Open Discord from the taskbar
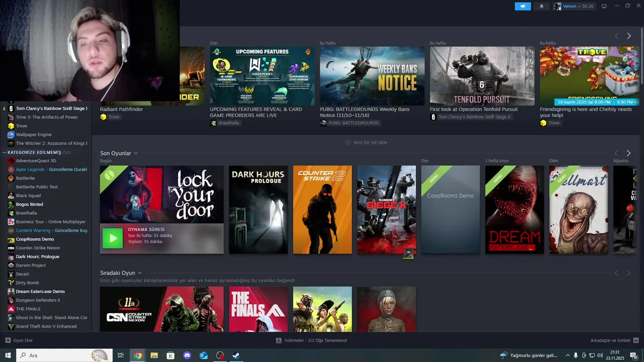 187,355
